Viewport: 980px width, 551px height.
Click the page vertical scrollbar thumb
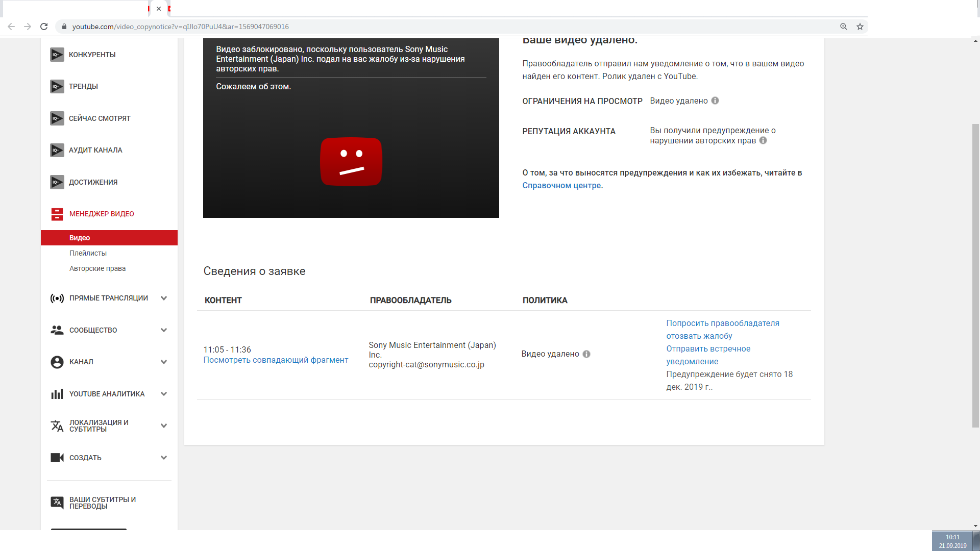tap(975, 275)
